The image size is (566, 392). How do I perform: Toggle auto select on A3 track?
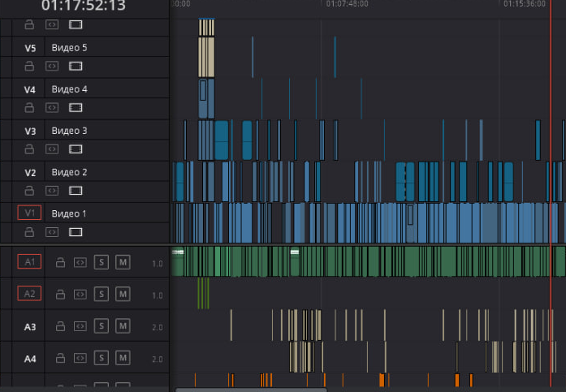click(80, 326)
